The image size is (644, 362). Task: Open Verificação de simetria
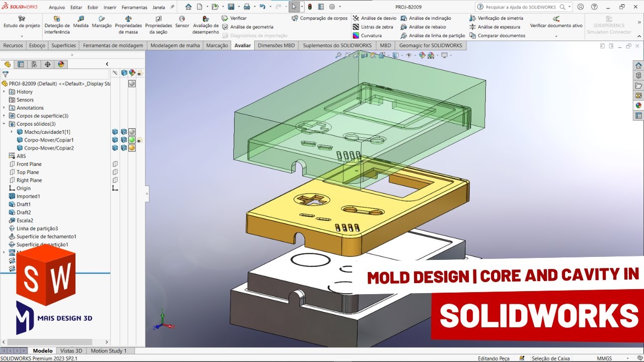pyautogui.click(x=496, y=18)
